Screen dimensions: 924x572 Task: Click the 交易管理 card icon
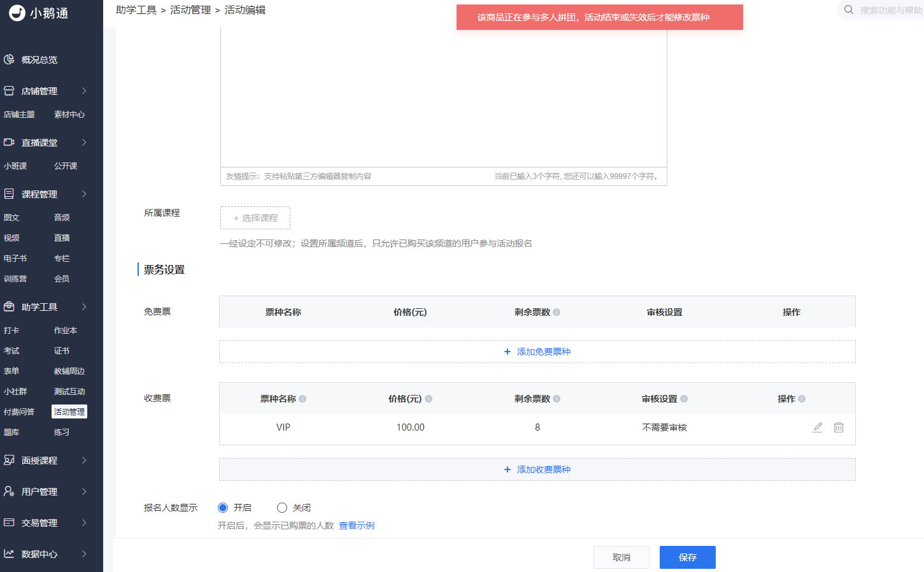pos(9,522)
